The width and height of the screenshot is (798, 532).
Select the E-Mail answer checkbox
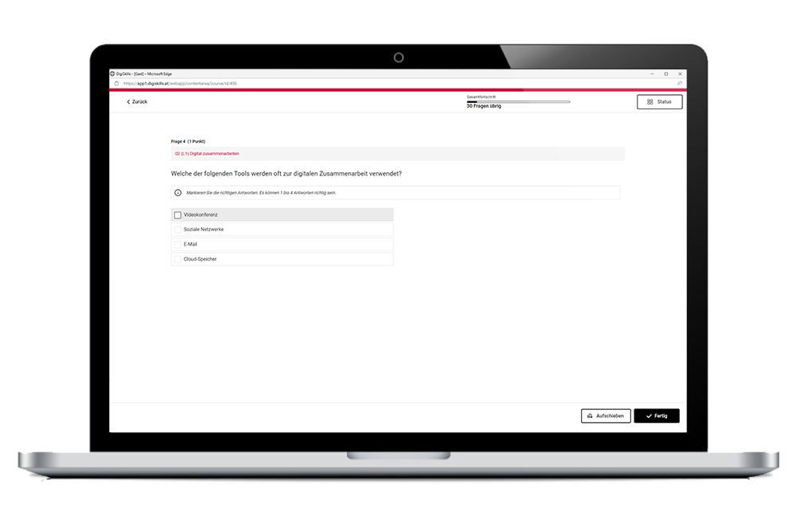[x=178, y=244]
